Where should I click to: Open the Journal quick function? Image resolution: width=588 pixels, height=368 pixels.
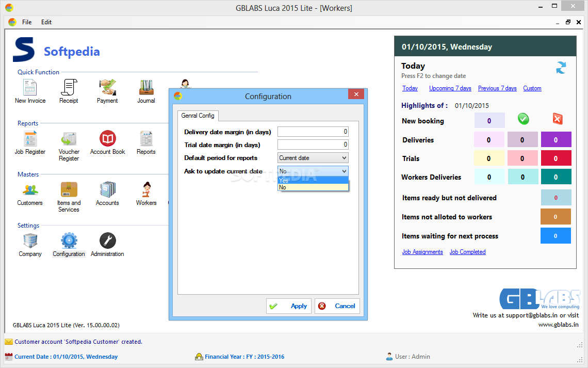tap(146, 91)
